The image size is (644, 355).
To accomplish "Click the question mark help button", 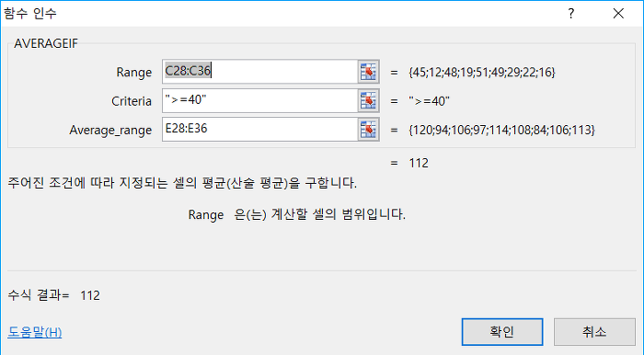I will coord(571,14).
